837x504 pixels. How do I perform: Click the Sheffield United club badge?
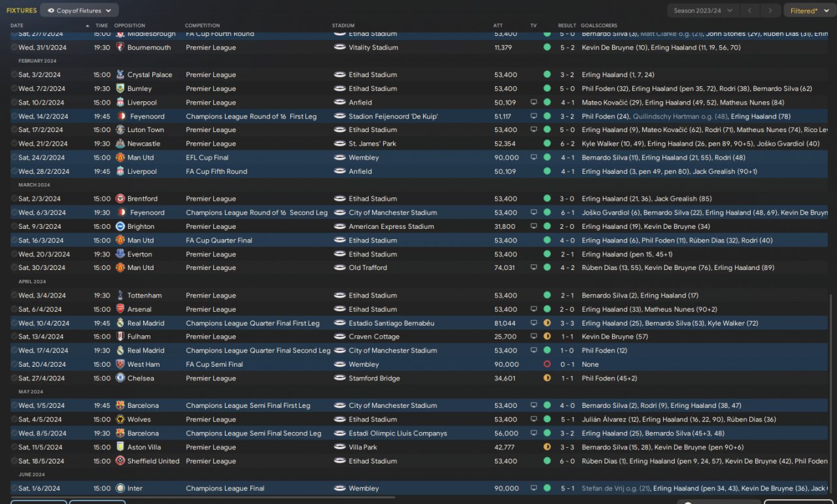pos(120,461)
